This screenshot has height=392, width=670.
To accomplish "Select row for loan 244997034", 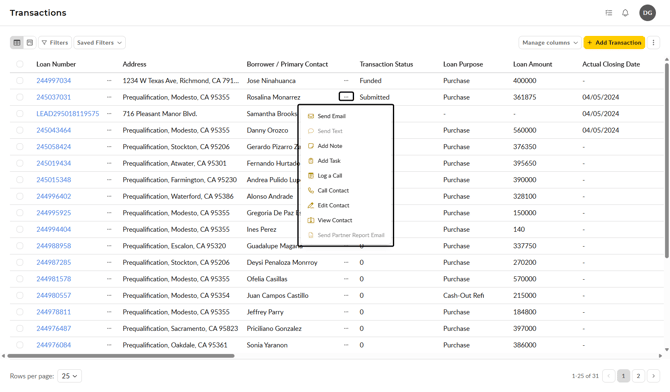I will point(20,80).
